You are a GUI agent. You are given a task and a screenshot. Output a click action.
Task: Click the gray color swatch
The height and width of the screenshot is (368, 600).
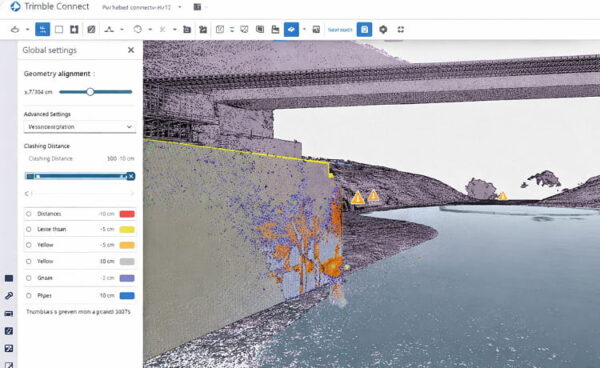(127, 262)
